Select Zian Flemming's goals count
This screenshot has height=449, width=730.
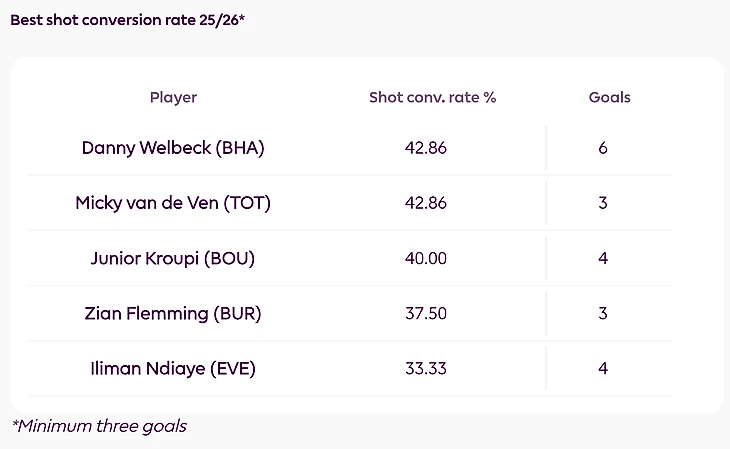603,313
